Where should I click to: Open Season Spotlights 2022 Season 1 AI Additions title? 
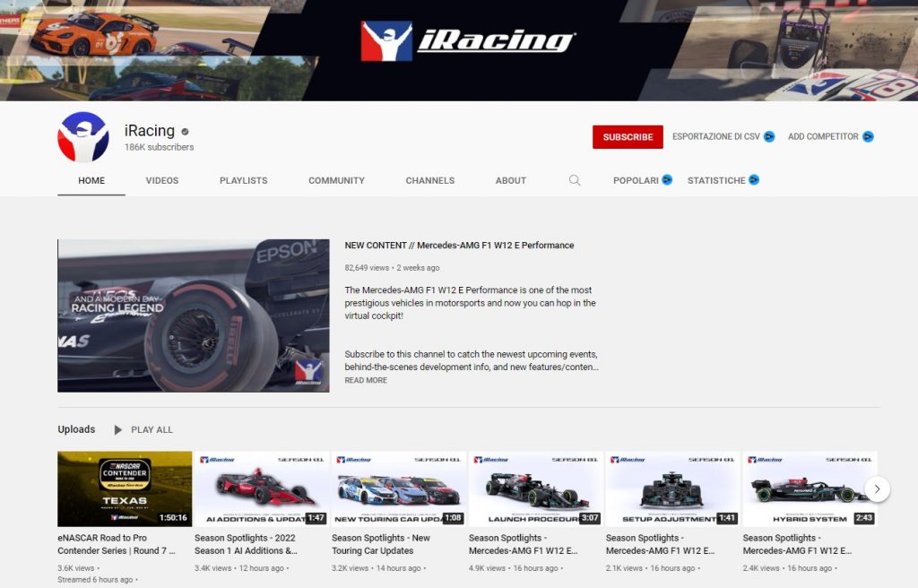tap(246, 544)
